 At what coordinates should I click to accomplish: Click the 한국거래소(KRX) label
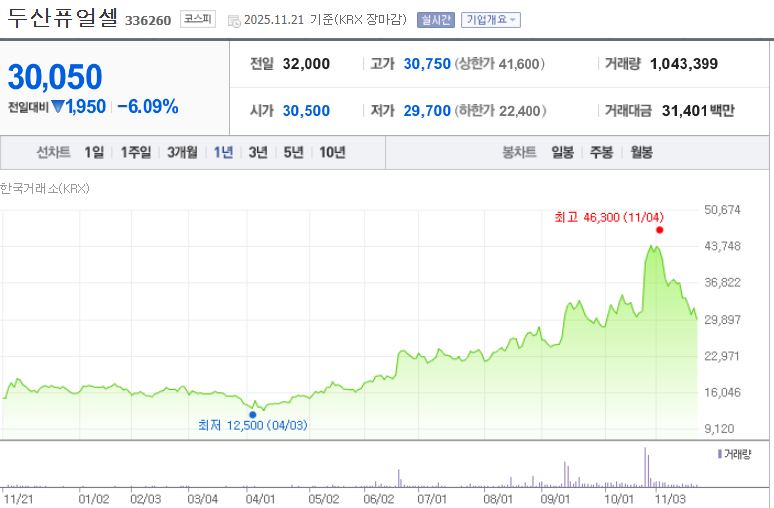tap(44, 189)
